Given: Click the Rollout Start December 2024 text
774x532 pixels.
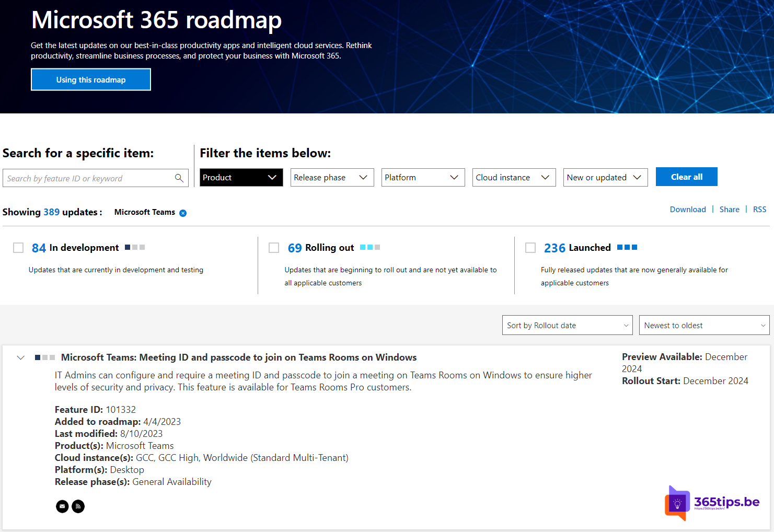Looking at the screenshot, I should click(x=685, y=381).
